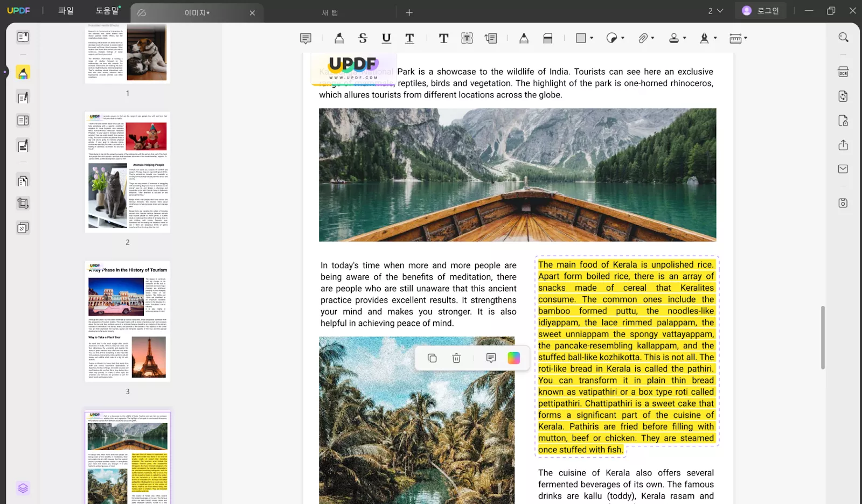Viewport: 862px width, 504px height.
Task: Select the sticker tool
Action: (x=611, y=38)
